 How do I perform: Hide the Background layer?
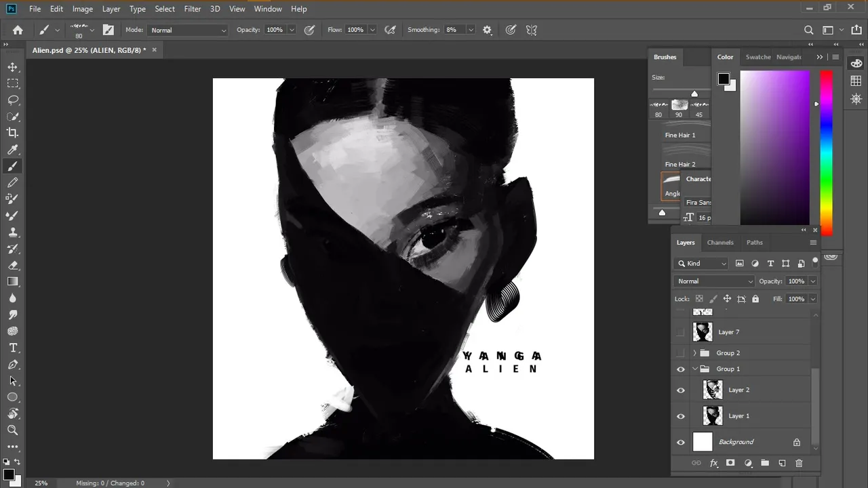681,443
